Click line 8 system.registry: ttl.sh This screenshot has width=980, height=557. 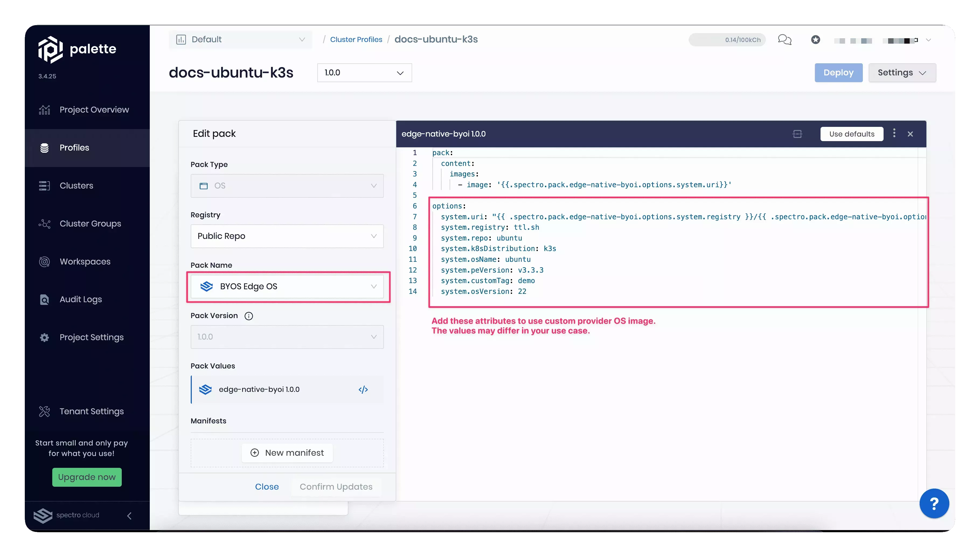(490, 227)
